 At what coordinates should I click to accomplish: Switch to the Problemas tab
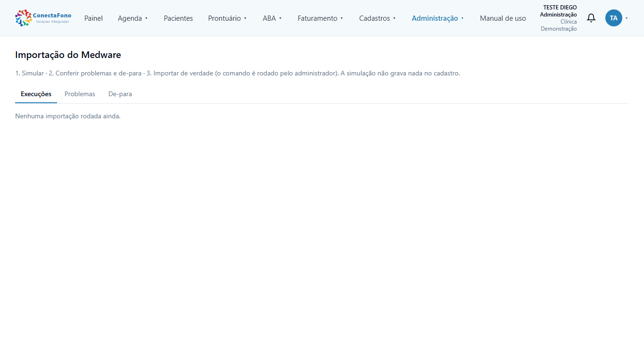pyautogui.click(x=80, y=94)
